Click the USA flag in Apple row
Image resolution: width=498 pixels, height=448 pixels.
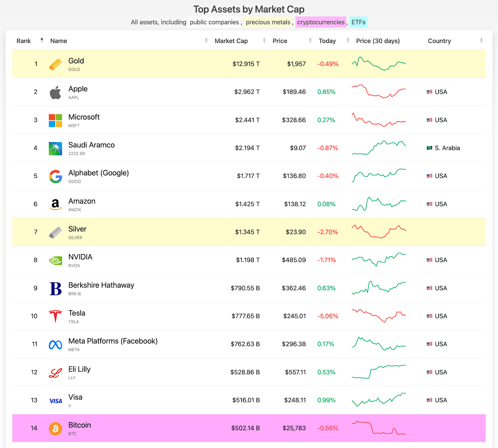point(430,92)
